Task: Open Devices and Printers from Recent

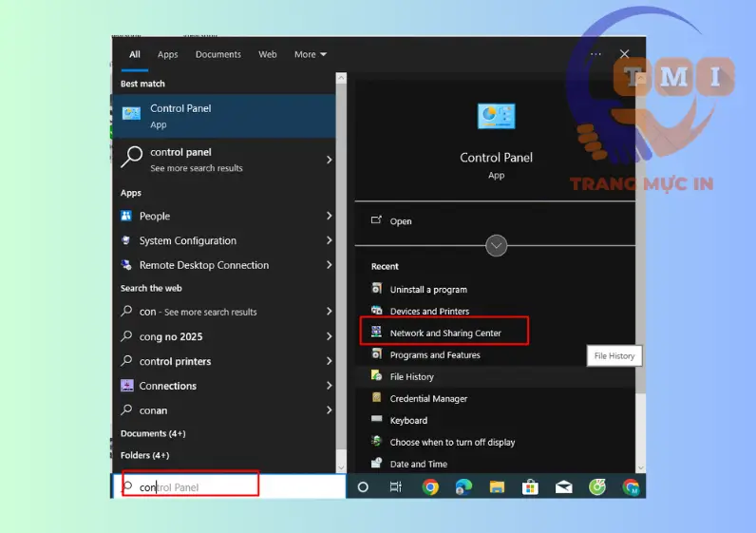Action: pos(428,312)
